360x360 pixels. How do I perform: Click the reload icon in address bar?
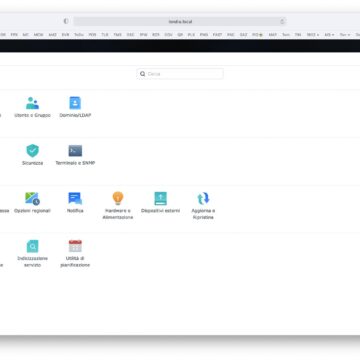(282, 21)
